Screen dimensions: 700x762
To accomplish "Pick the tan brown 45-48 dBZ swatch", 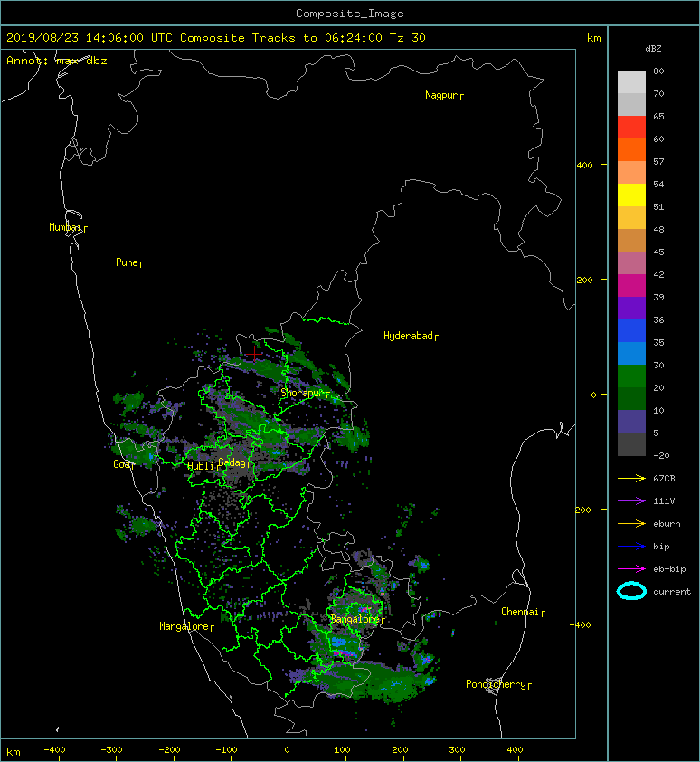I will click(631, 240).
